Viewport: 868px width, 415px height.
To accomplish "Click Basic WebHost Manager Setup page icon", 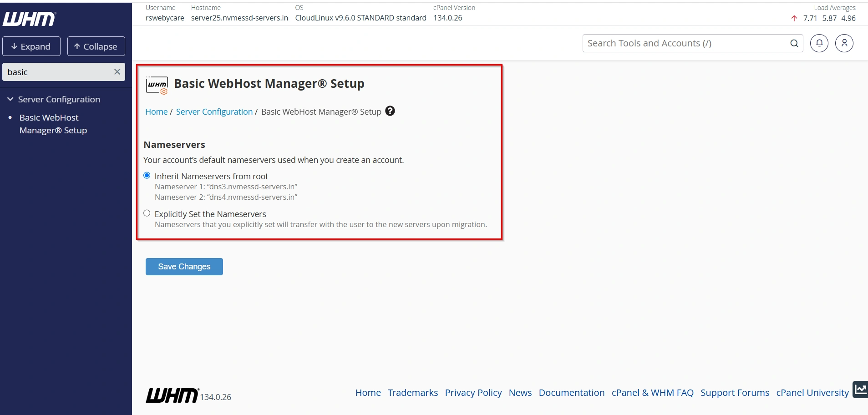I will 157,85.
